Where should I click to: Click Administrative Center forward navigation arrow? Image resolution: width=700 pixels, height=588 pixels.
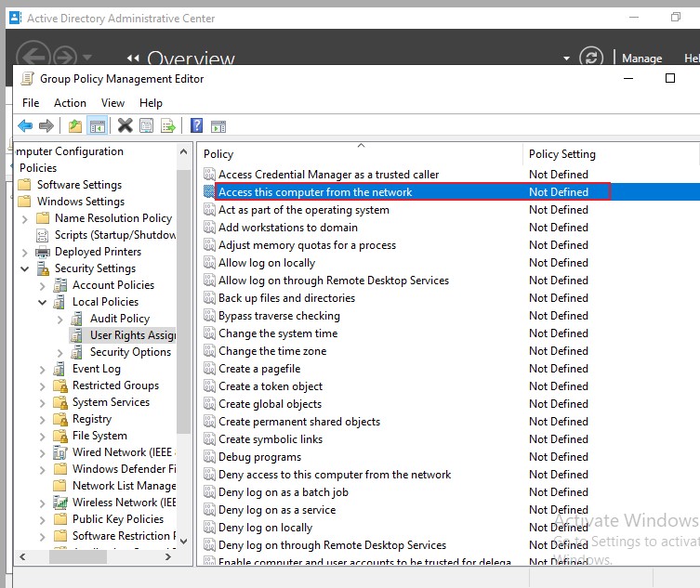pyautogui.click(x=65, y=57)
